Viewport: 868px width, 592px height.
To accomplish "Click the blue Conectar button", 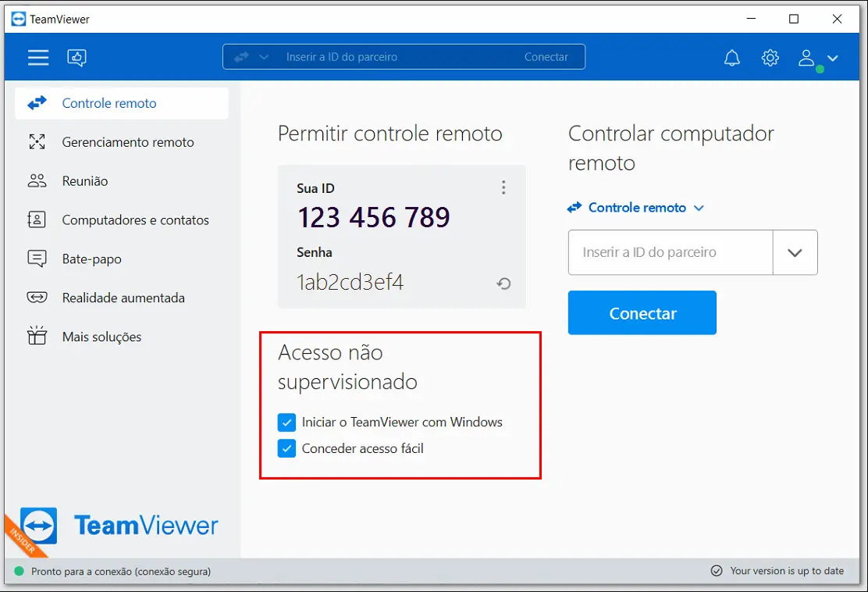I will pos(642,313).
